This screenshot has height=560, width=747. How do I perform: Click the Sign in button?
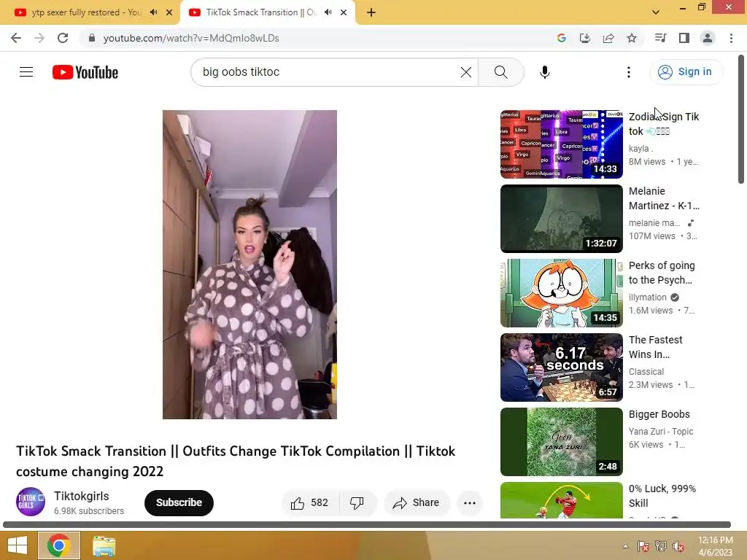coord(686,72)
